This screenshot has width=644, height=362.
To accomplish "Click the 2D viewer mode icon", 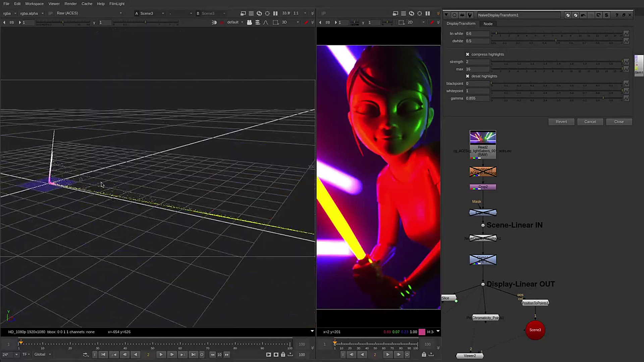I will coord(411,22).
